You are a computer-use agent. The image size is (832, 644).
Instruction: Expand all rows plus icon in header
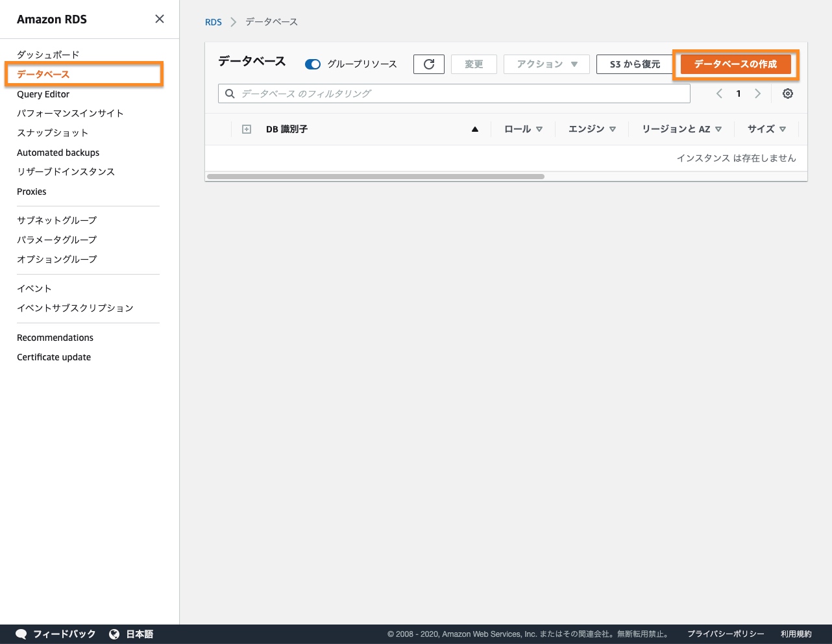[247, 129]
